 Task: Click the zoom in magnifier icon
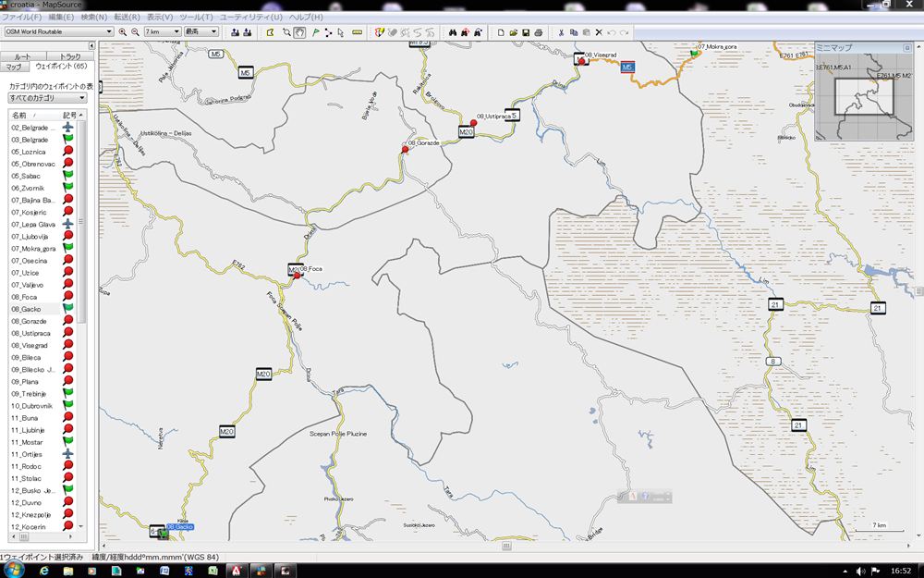click(x=123, y=31)
